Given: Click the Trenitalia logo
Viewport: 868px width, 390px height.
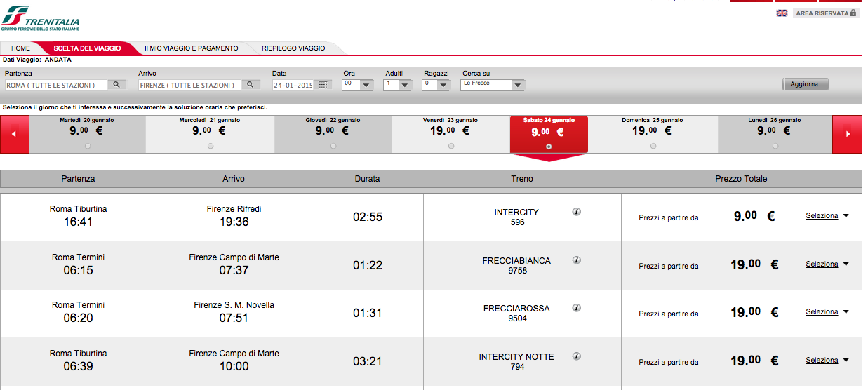Looking at the screenshot, I should tap(41, 18).
